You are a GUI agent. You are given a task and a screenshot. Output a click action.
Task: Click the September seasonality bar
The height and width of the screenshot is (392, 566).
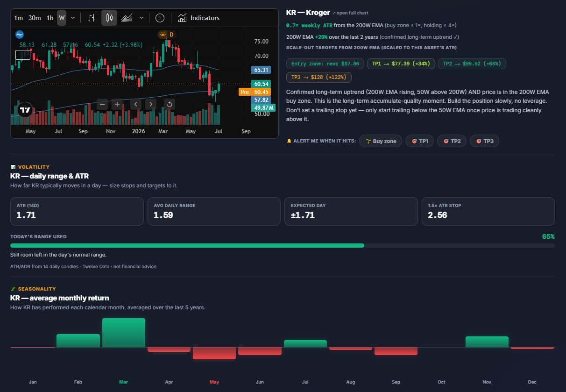pyautogui.click(x=396, y=351)
